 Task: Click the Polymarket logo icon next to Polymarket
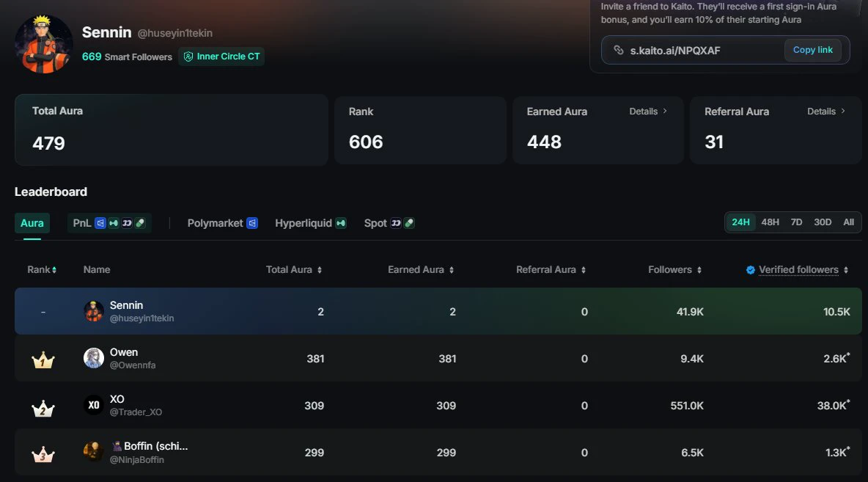point(252,223)
